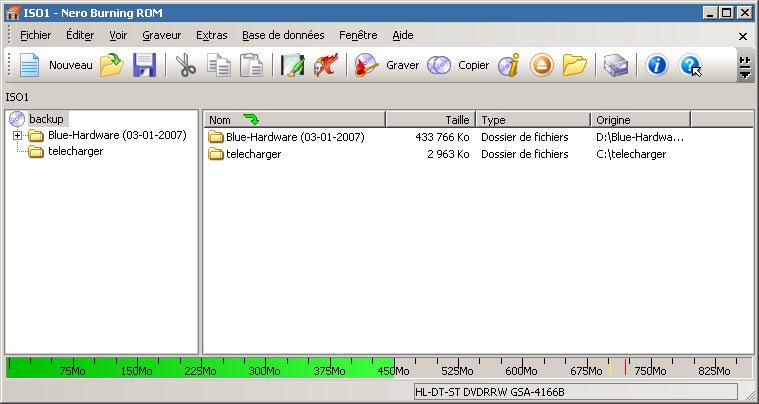Open the file browser folder icon
Screen dimensions: 759x404
click(575, 65)
